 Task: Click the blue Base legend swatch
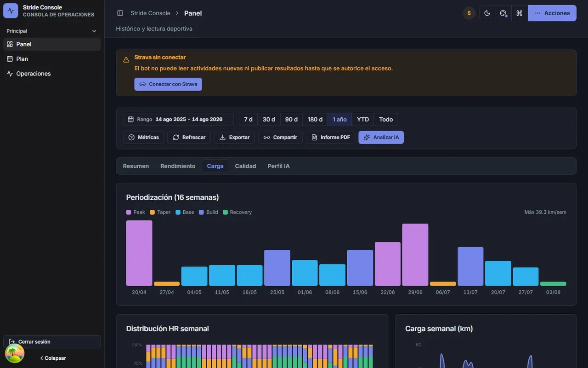point(178,212)
